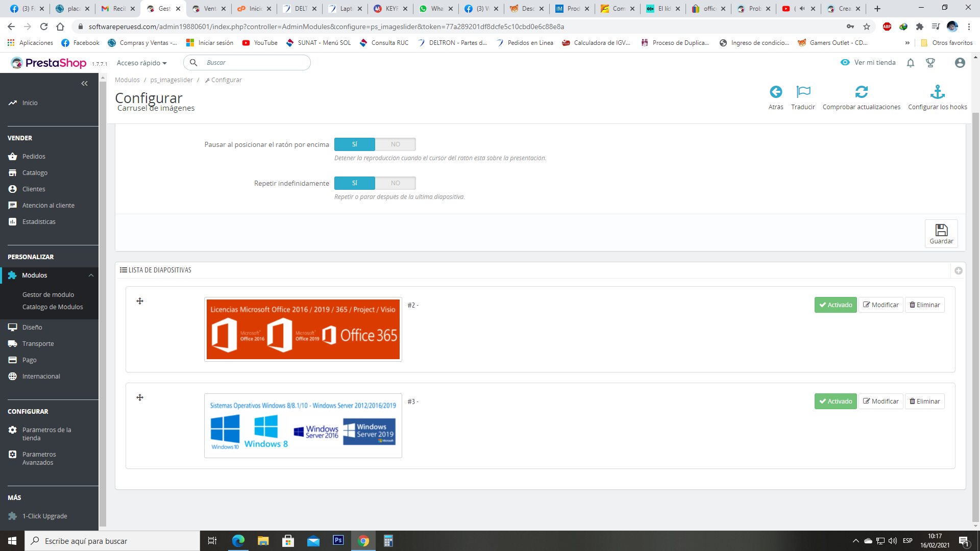Viewport: 980px width, 551px height.
Task: Open Catalogo in the sidebar menu
Action: [35, 173]
